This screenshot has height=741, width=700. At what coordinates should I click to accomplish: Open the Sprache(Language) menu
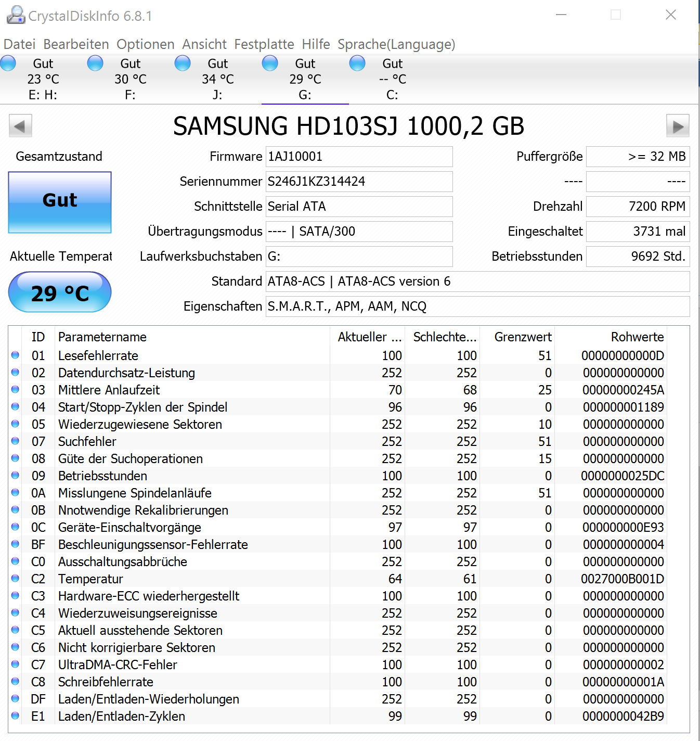click(396, 44)
